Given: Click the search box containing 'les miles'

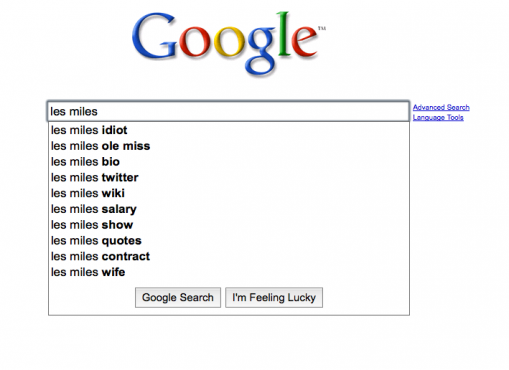Looking at the screenshot, I should [228, 111].
